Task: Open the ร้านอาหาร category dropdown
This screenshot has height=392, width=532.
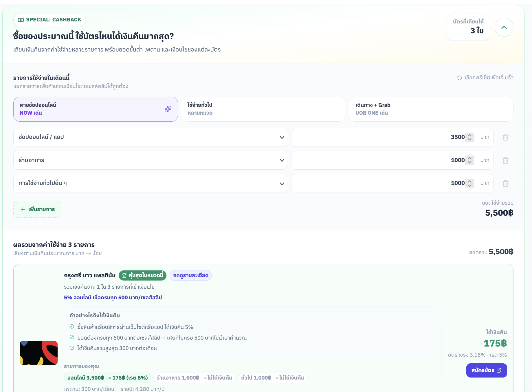Action: [x=150, y=160]
